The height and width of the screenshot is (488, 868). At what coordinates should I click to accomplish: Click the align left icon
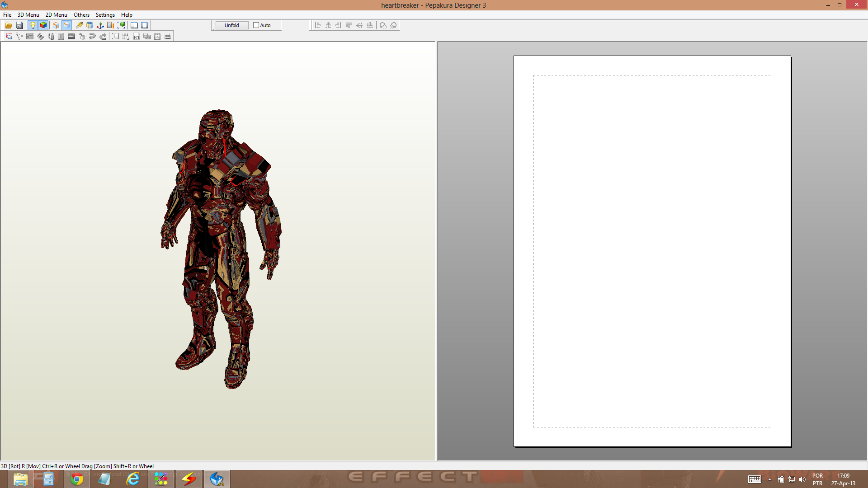(x=318, y=25)
